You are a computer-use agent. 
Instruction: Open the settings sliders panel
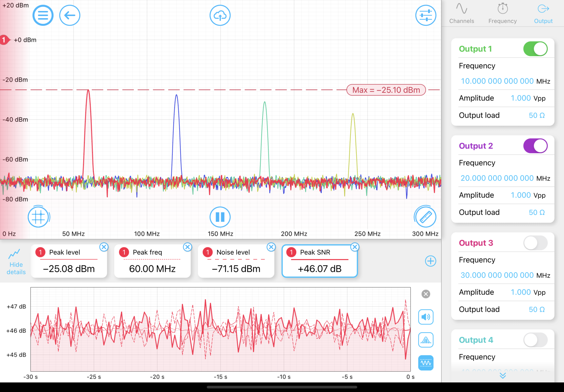(x=426, y=15)
